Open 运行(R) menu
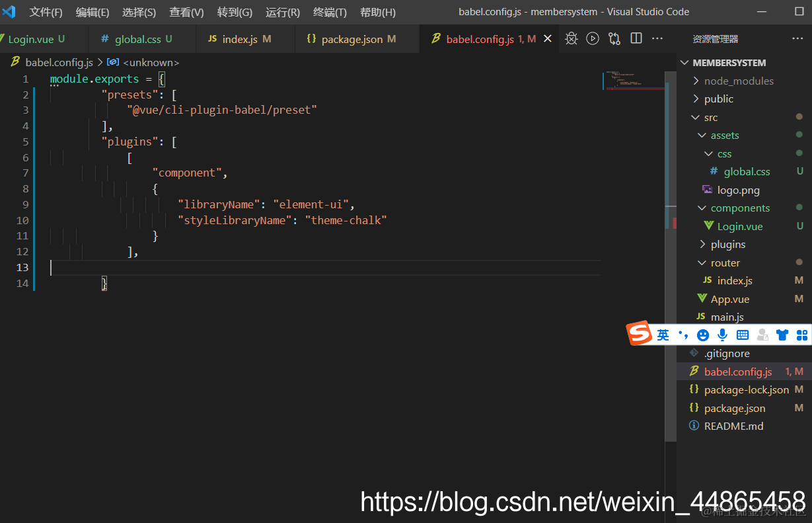 point(283,12)
